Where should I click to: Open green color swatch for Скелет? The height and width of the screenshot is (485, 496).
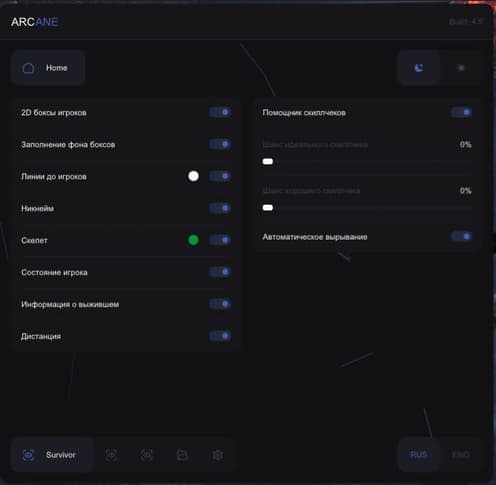click(x=193, y=240)
